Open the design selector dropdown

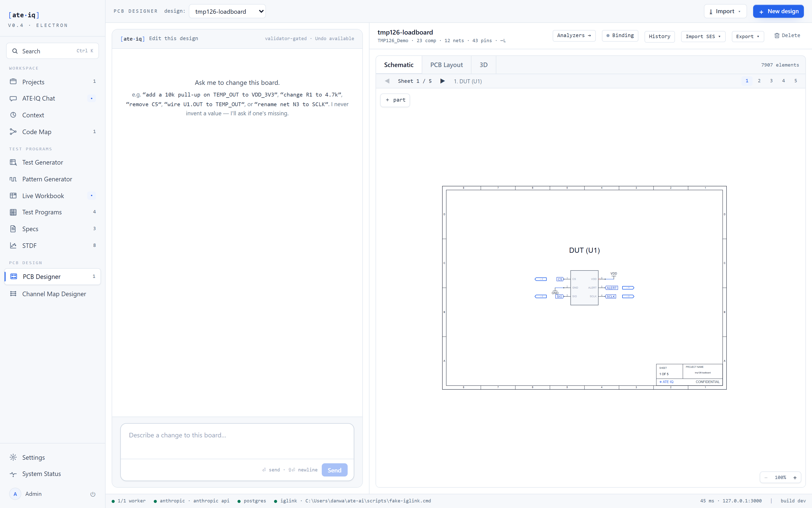[227, 11]
